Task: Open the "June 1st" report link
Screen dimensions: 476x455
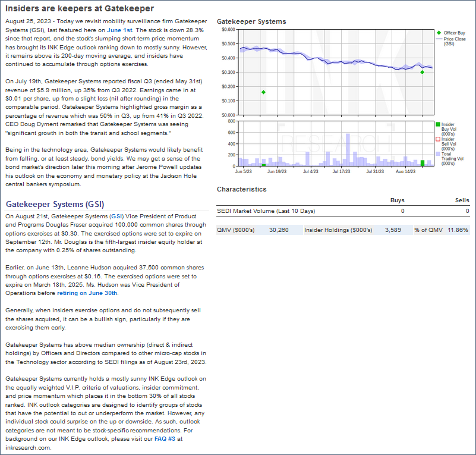Action: [x=119, y=30]
